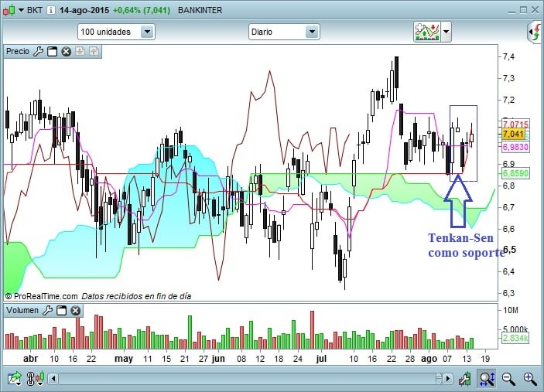This screenshot has height=392, width=544.
Task: Click the Volumen panel title label
Action: click(22, 310)
